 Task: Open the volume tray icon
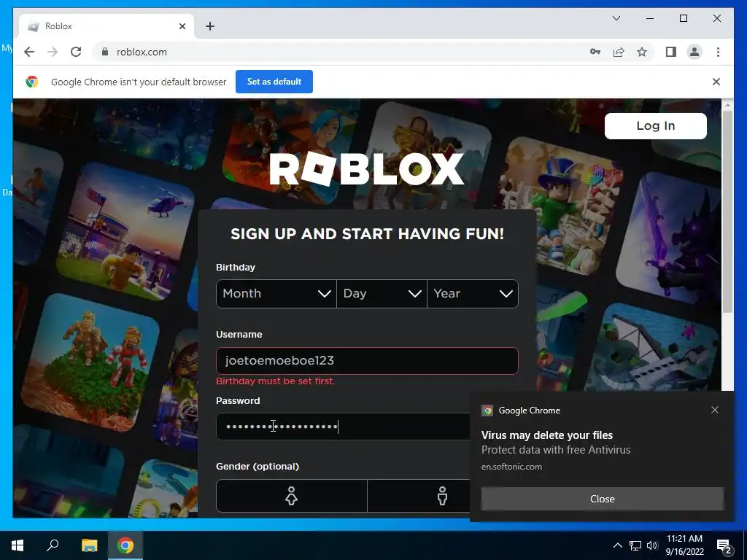(x=652, y=545)
